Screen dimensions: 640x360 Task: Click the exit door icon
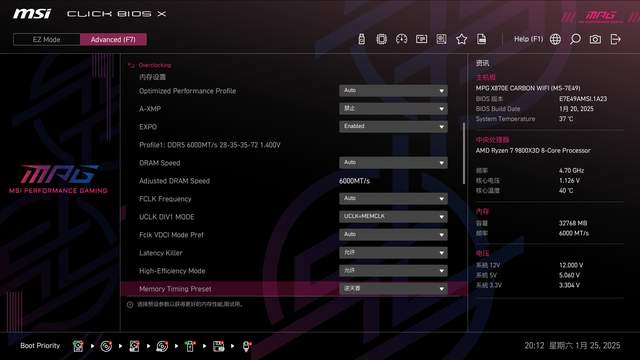point(615,39)
